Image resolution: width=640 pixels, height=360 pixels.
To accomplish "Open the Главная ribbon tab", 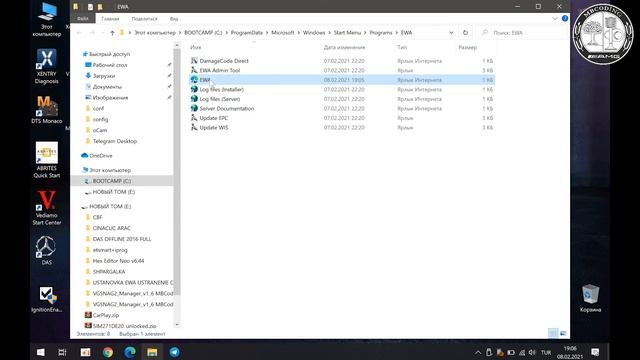I will click(x=110, y=19).
